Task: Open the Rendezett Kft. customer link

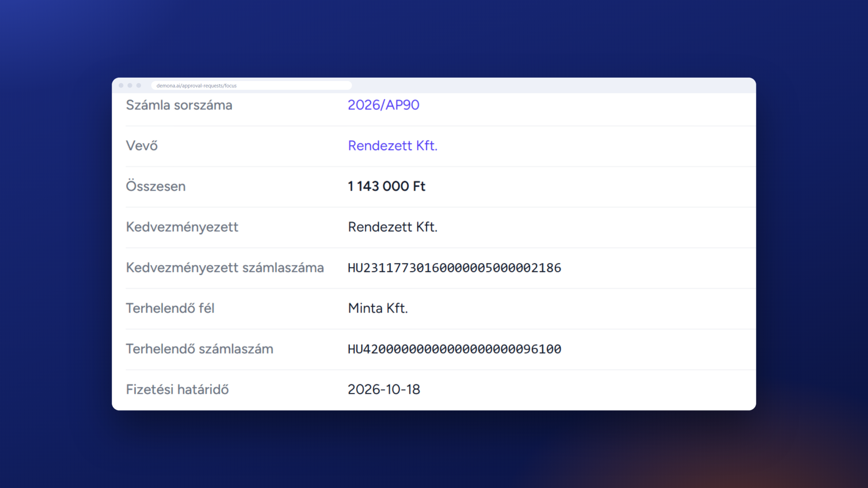Action: [392, 145]
